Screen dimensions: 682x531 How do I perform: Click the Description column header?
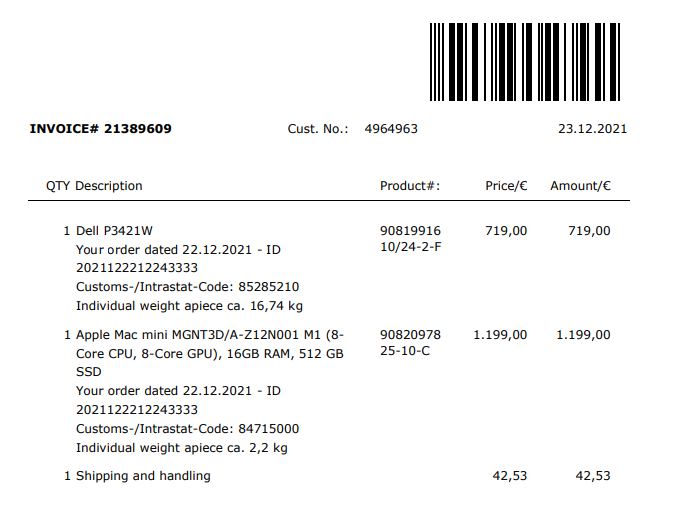(x=109, y=186)
